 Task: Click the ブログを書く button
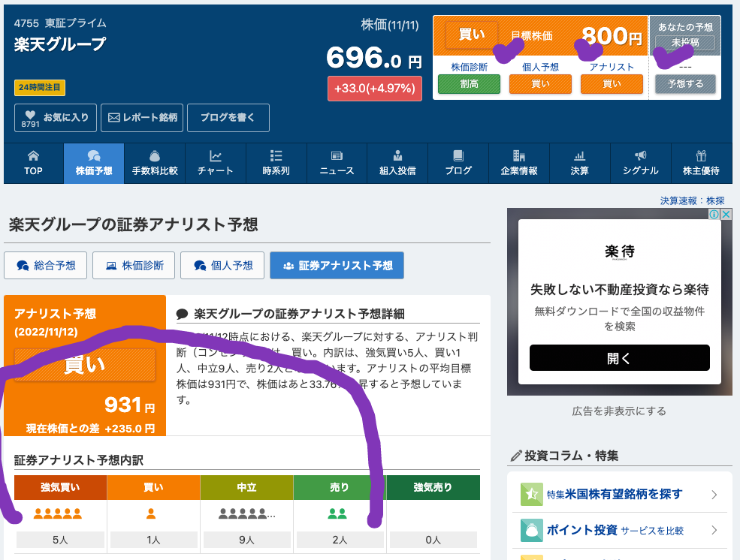pyautogui.click(x=228, y=118)
